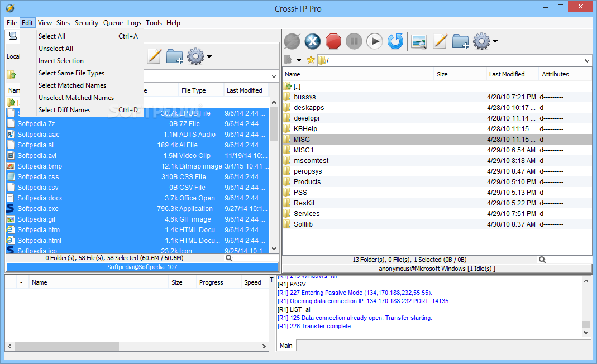Screen dimensions: 597x364
Task: Click log panel scroll up arrow
Action: (586, 281)
